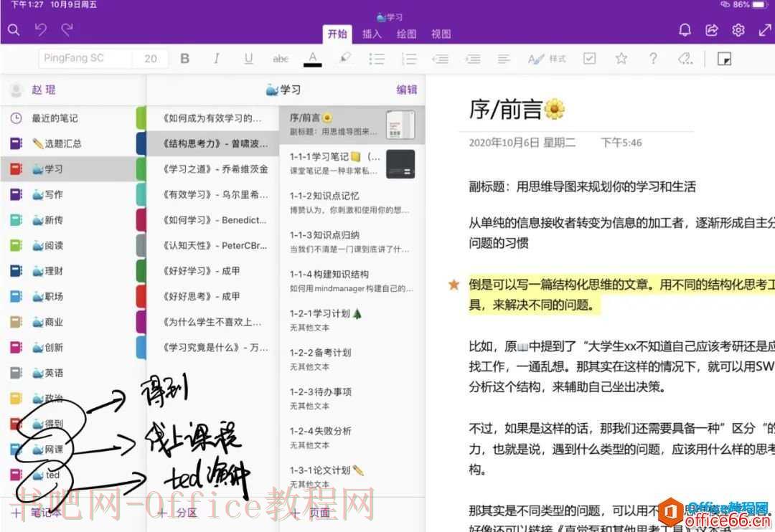Open page 1-2-1学习计划
Screen dimensions: 775x532
[352, 320]
